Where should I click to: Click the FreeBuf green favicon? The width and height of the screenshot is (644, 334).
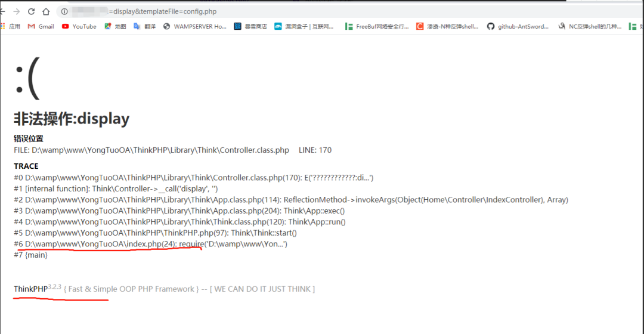coord(349,26)
